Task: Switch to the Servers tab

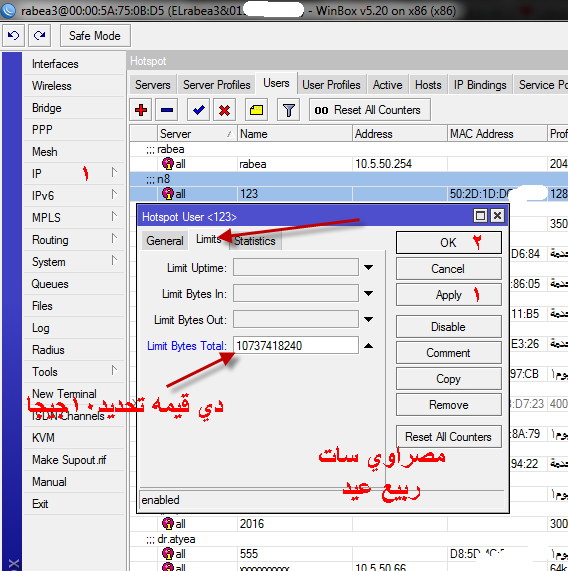Action: click(153, 85)
